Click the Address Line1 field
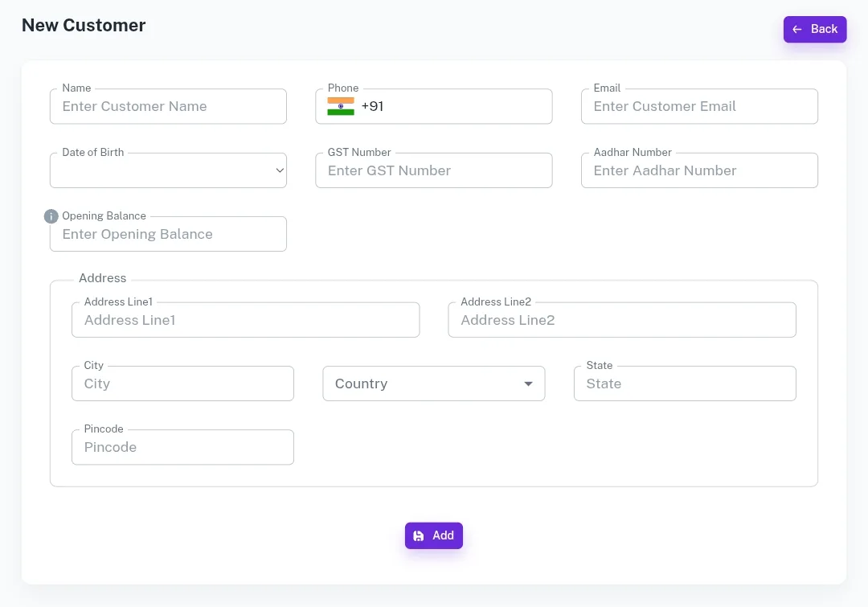Screen dimensions: 868x607 [246, 320]
